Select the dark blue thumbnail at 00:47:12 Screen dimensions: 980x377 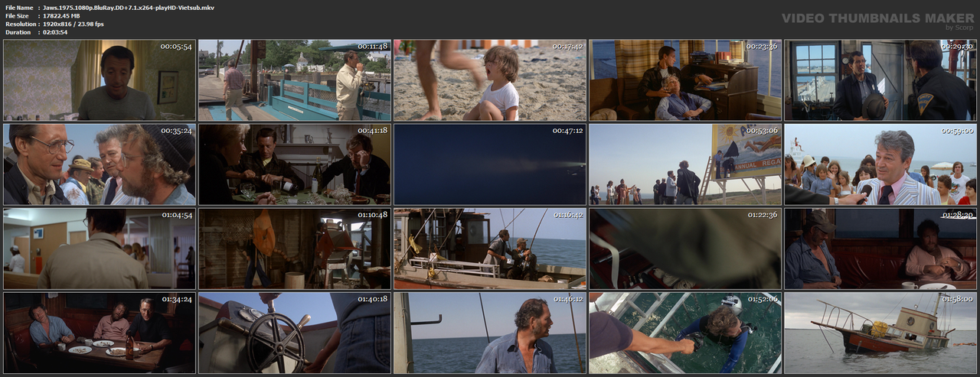pyautogui.click(x=490, y=164)
